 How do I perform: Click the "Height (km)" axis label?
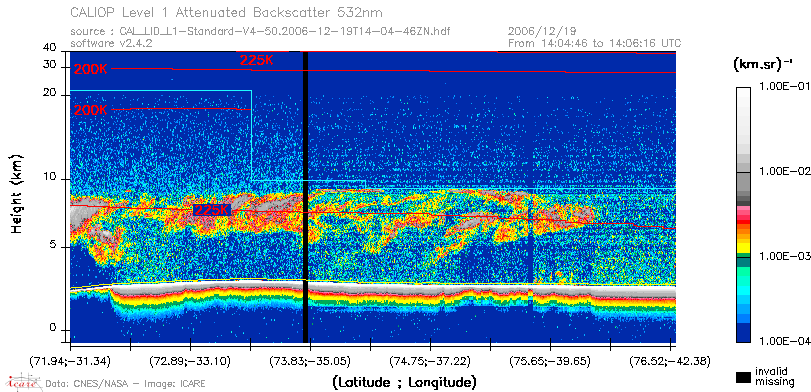pyautogui.click(x=16, y=194)
